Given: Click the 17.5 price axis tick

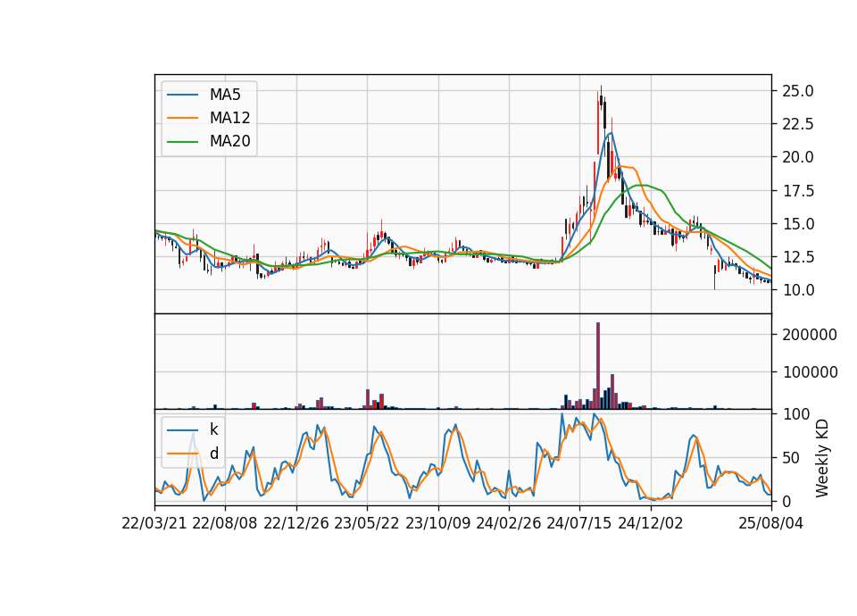Looking at the screenshot, I should 798,191.
